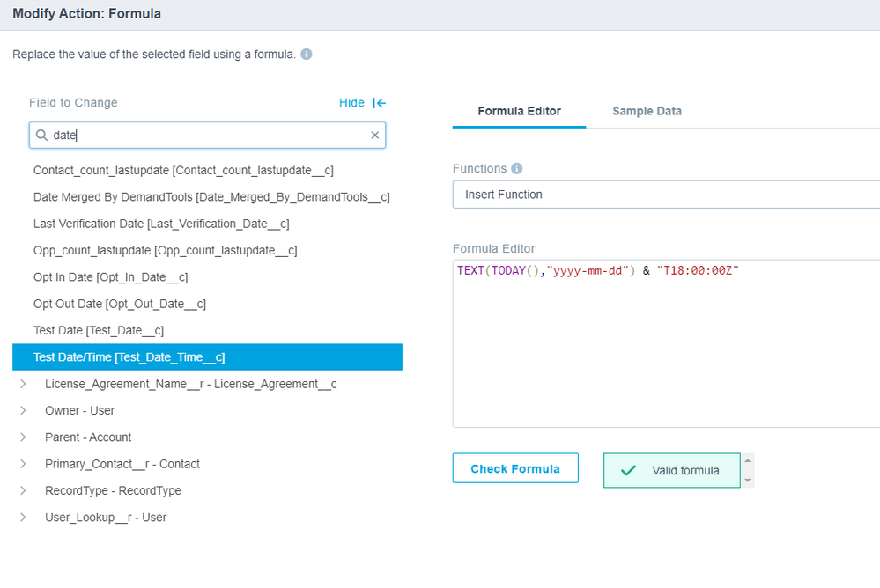Image resolution: width=880 pixels, height=588 pixels.
Task: Expand Primary_Contact__r - Contact node
Action: [23, 464]
